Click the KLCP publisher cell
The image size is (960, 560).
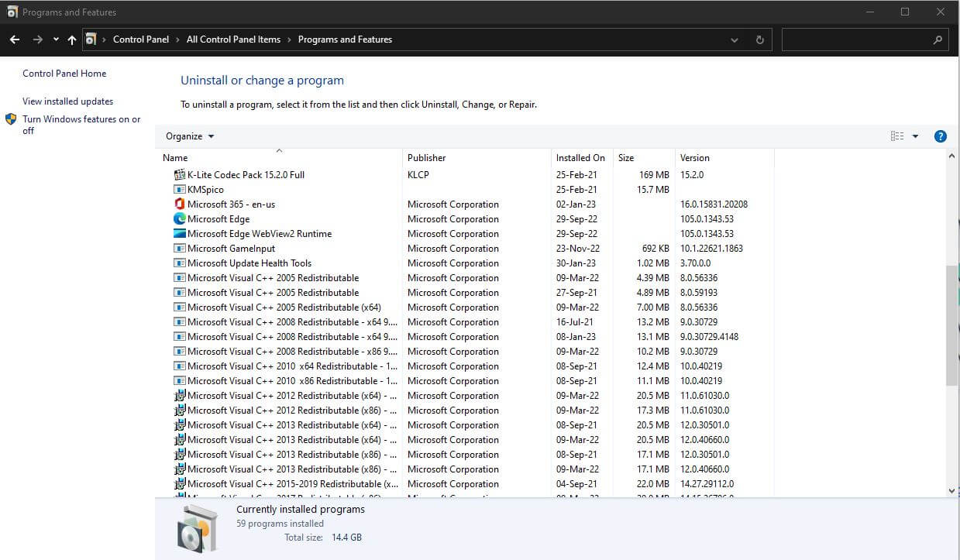[418, 175]
